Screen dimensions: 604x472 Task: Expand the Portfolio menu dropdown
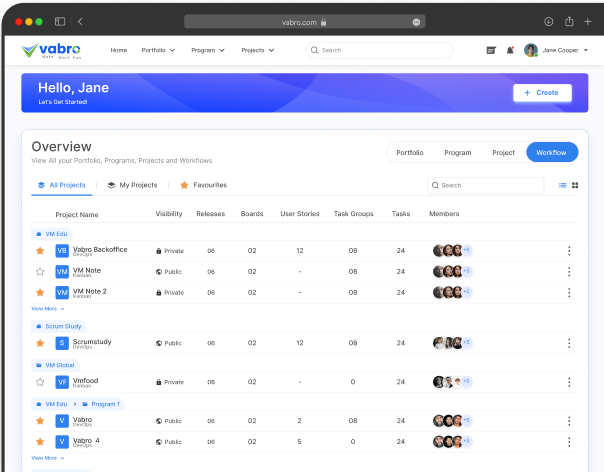click(158, 50)
